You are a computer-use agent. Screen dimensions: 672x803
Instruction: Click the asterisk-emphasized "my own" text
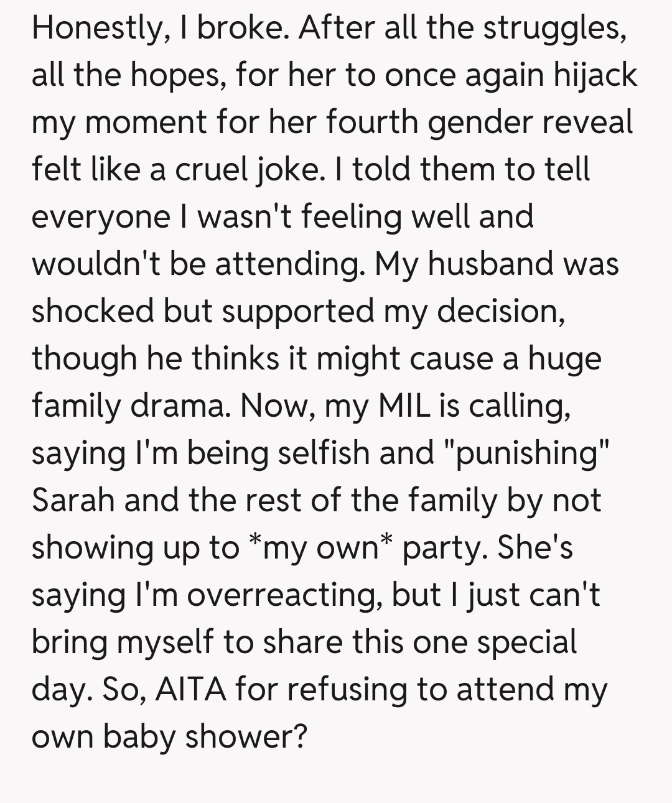(x=321, y=547)
